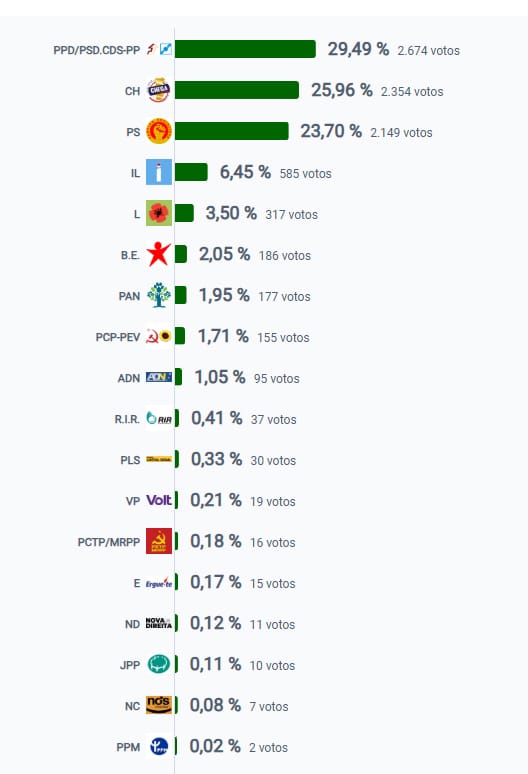
Task: Click the B.E. red star logo
Action: (x=159, y=254)
